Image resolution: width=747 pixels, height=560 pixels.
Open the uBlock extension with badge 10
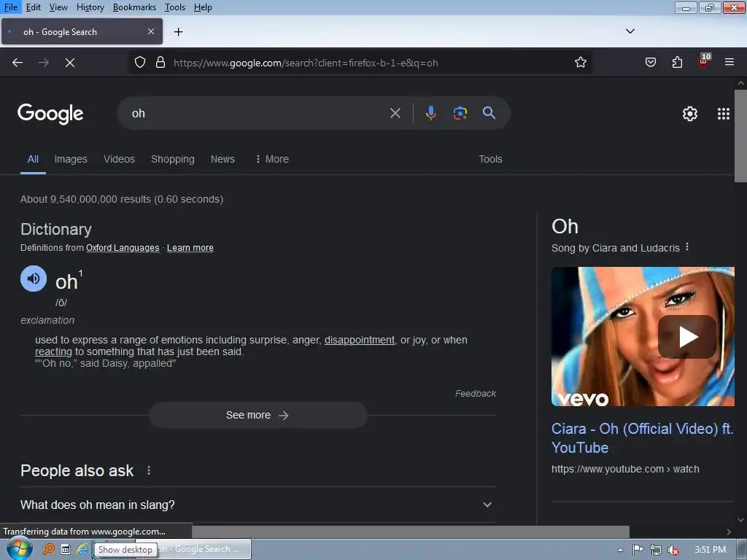(x=704, y=61)
